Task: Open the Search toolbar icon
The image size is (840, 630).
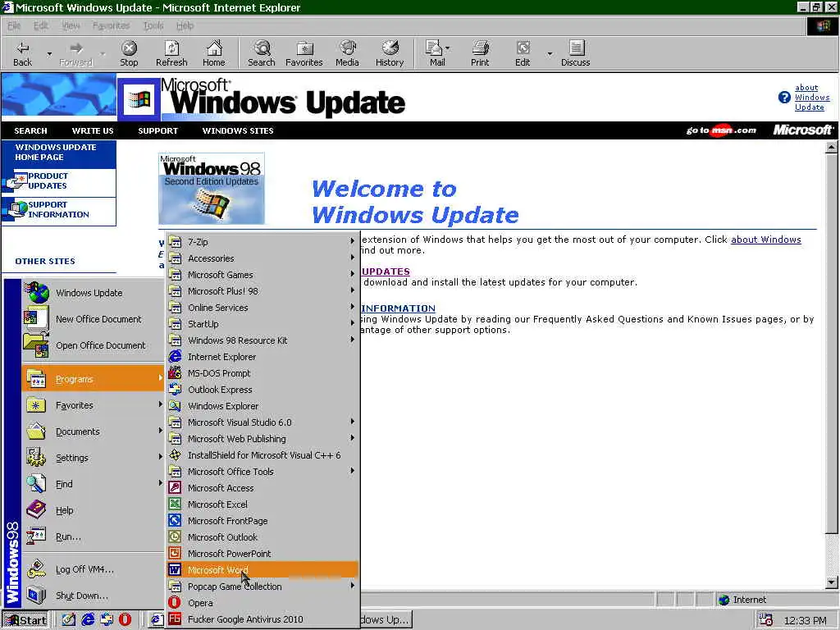Action: tap(262, 53)
